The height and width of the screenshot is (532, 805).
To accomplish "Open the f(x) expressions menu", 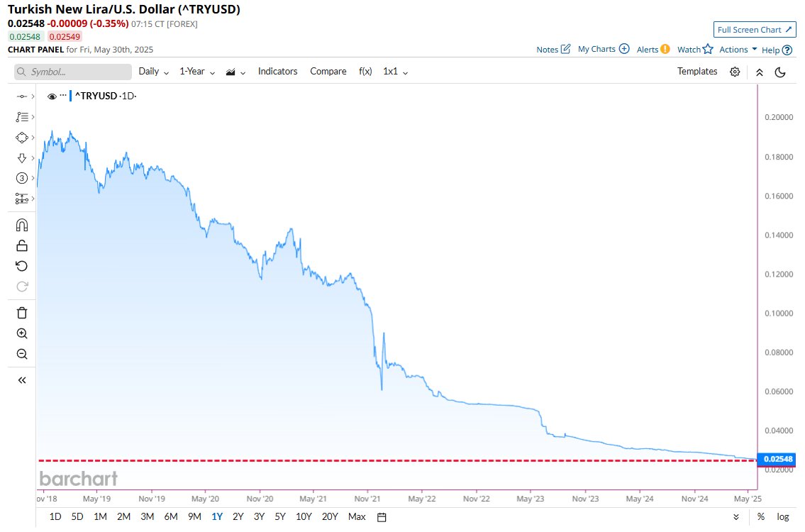I will click(365, 72).
